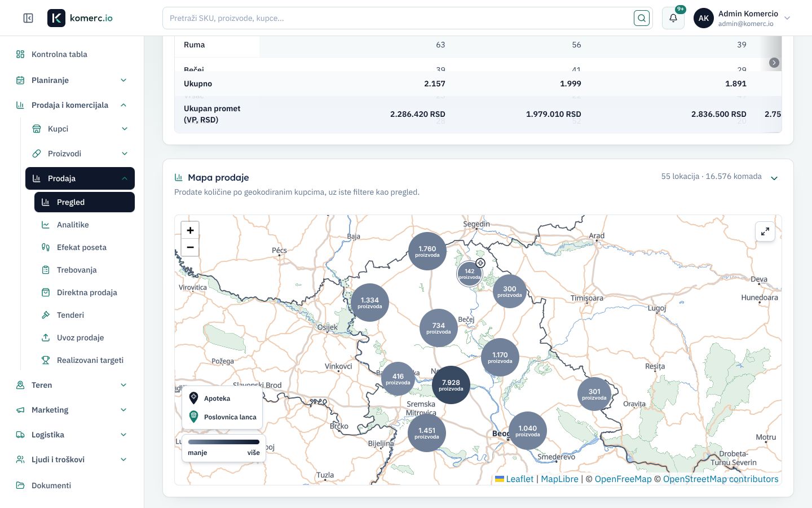Screen dimensions: 812x508
Task: Open Tenderi page
Action: pyautogui.click(x=85, y=315)
